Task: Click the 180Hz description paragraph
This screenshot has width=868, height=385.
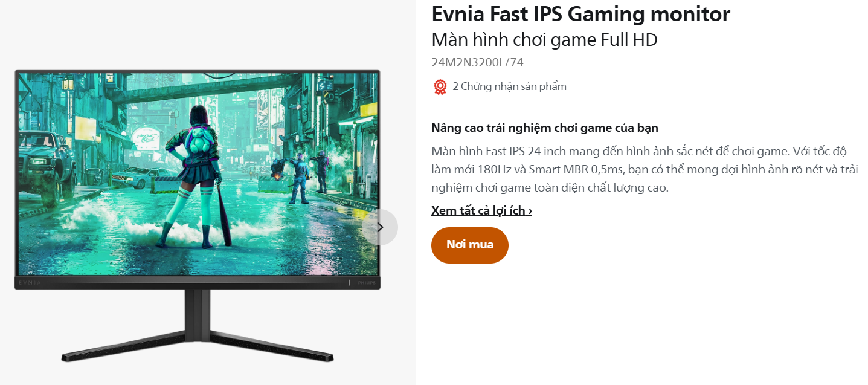Action: coord(645,169)
